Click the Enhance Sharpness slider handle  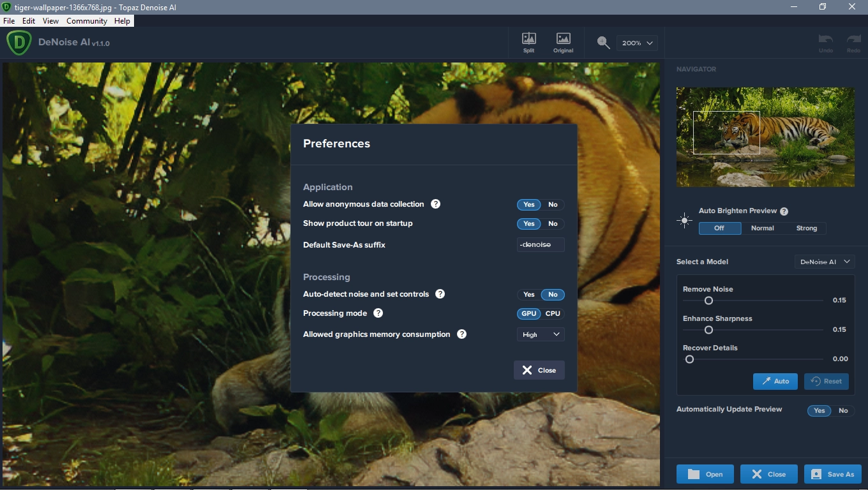pyautogui.click(x=708, y=330)
